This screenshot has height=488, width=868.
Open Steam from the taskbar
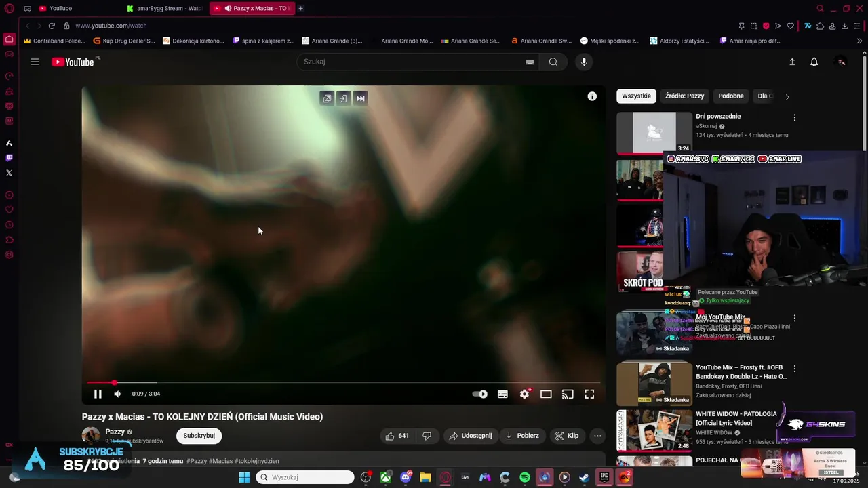coord(584,477)
